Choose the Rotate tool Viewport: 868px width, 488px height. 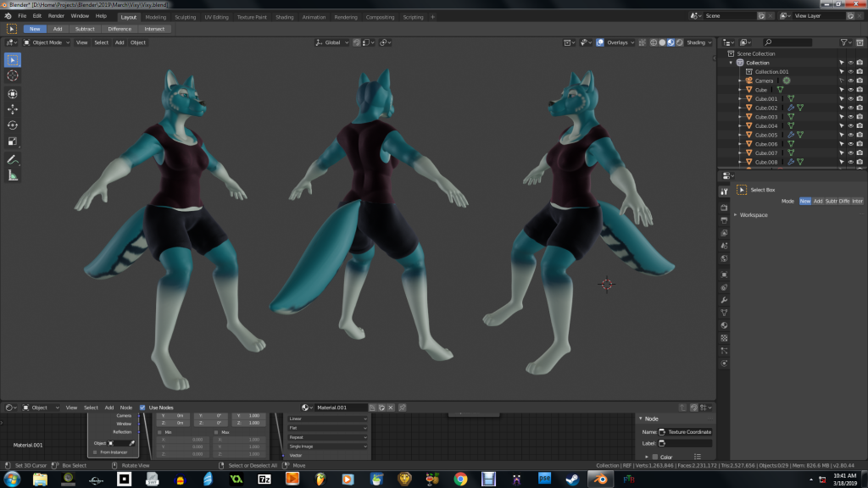tap(13, 125)
